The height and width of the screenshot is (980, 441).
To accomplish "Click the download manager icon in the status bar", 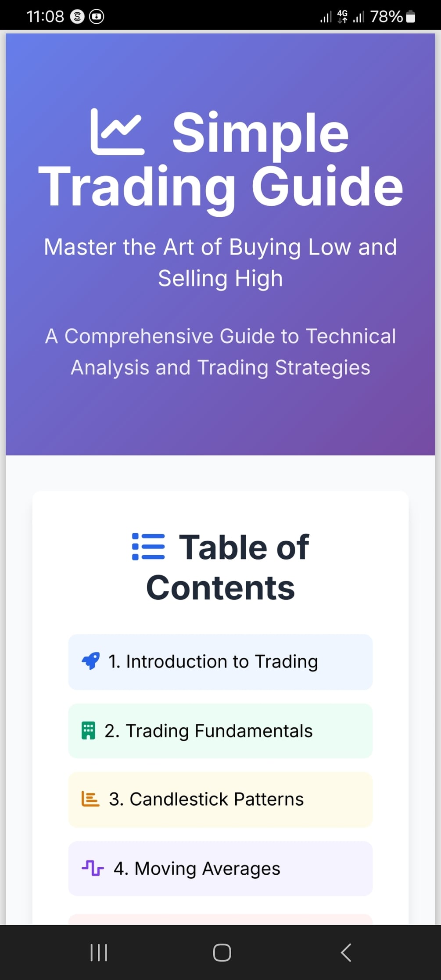I will pos(97,16).
